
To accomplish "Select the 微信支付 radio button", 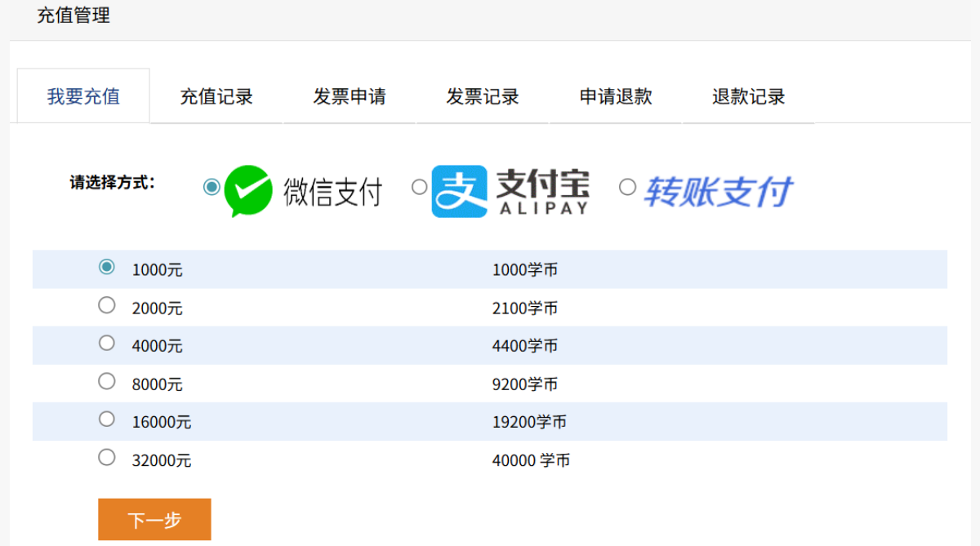I will 212,187.
